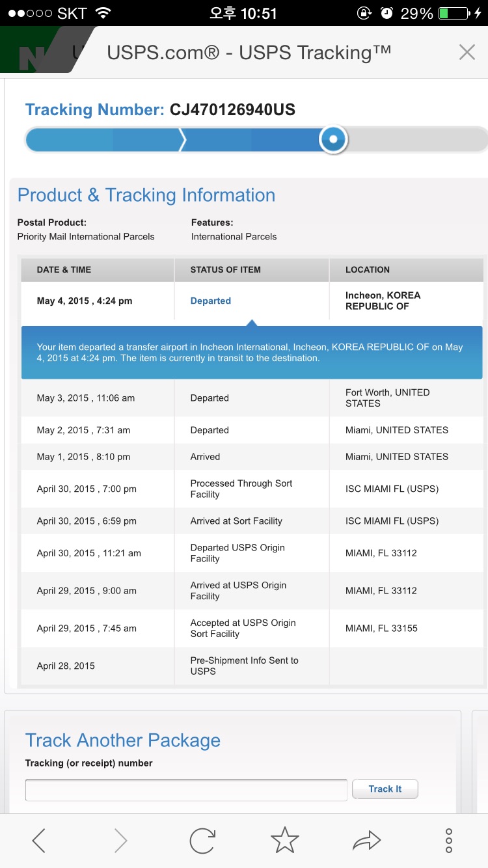The height and width of the screenshot is (868, 488).
Task: Open share options via share arrow icon
Action: 366,841
